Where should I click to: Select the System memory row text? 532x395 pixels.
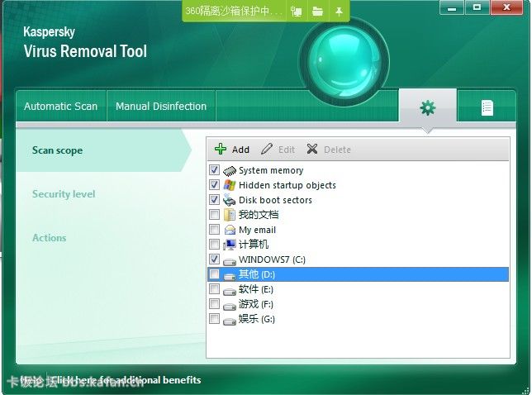[271, 170]
